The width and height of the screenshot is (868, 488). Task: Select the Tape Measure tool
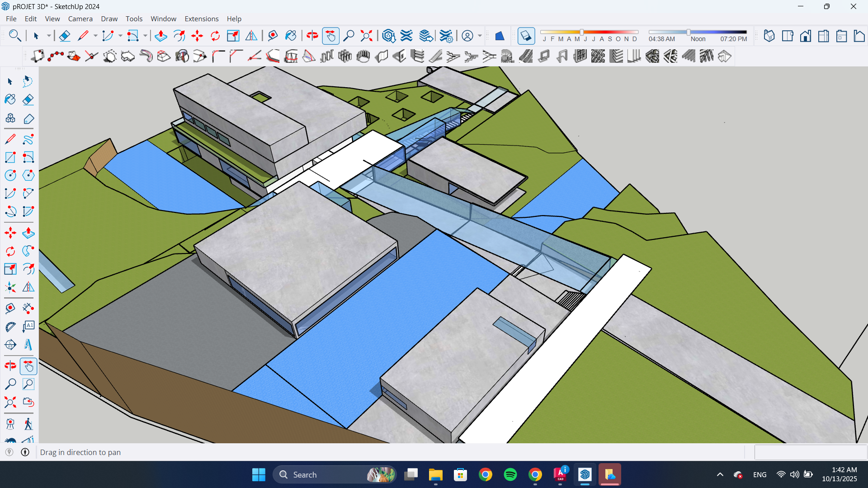[273, 36]
